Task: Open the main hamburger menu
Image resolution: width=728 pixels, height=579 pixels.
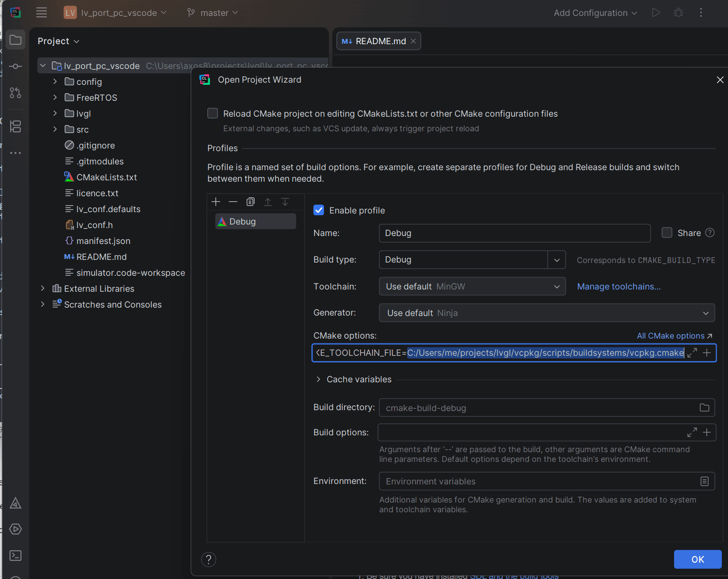Action: pyautogui.click(x=42, y=12)
